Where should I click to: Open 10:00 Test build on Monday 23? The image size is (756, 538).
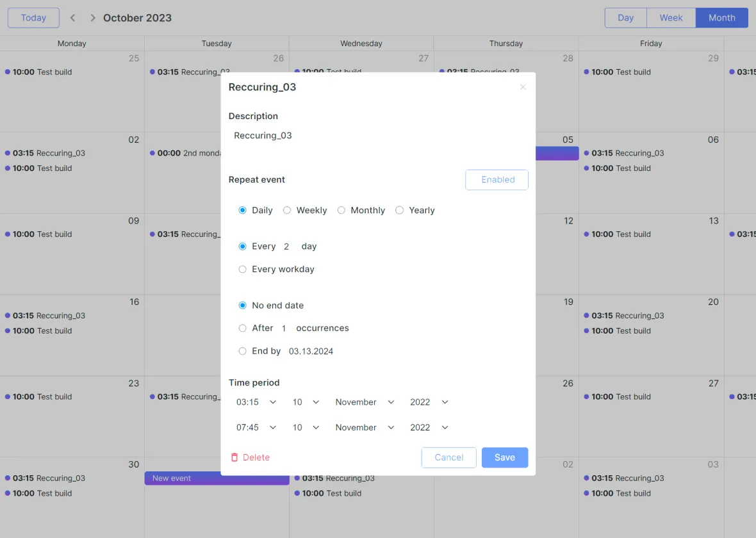pyautogui.click(x=38, y=396)
